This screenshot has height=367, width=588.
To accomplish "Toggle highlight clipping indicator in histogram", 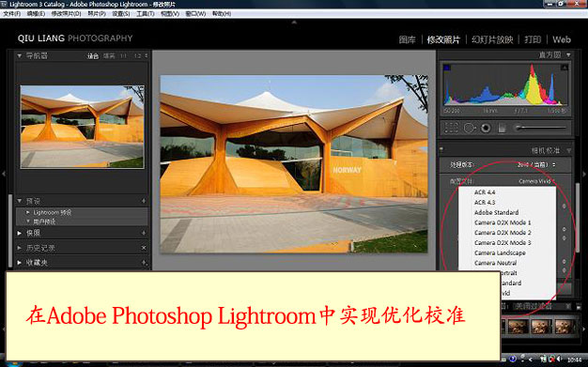I will tap(564, 68).
